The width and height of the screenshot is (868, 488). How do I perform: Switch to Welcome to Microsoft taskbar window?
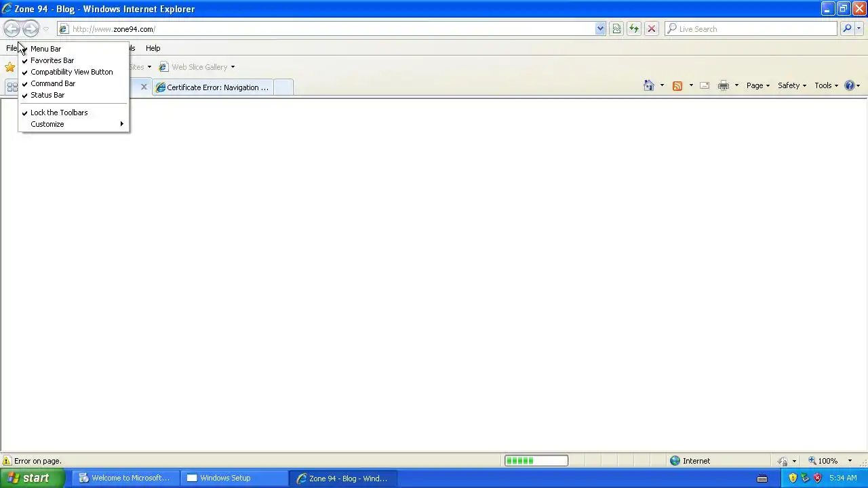125,478
